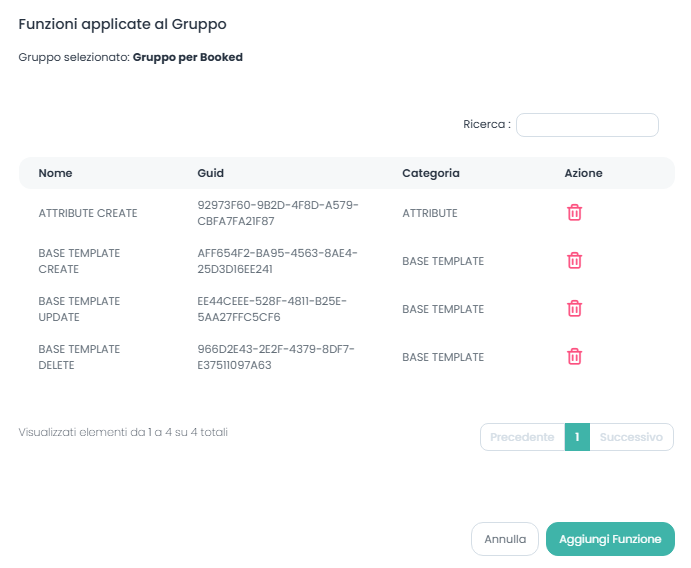Click trash icon for BASE TEMPLATE CREATE
691x568 pixels.
tap(574, 261)
